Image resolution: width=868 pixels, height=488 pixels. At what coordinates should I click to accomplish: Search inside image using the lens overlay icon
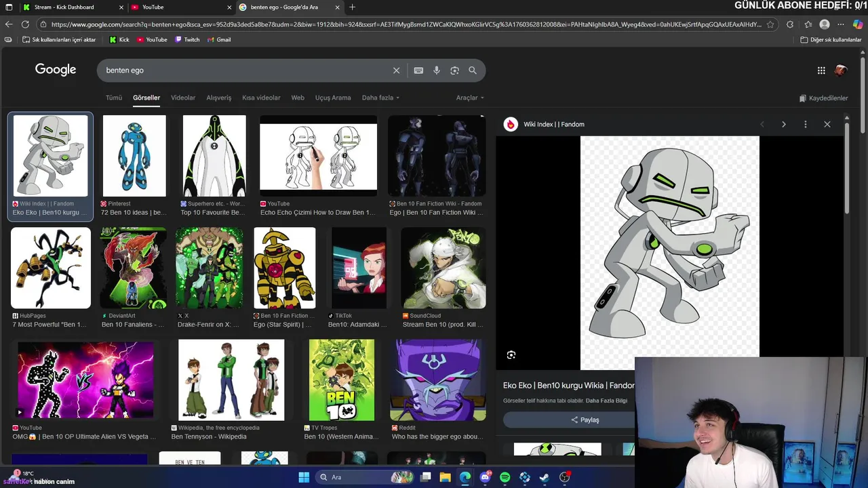(511, 355)
